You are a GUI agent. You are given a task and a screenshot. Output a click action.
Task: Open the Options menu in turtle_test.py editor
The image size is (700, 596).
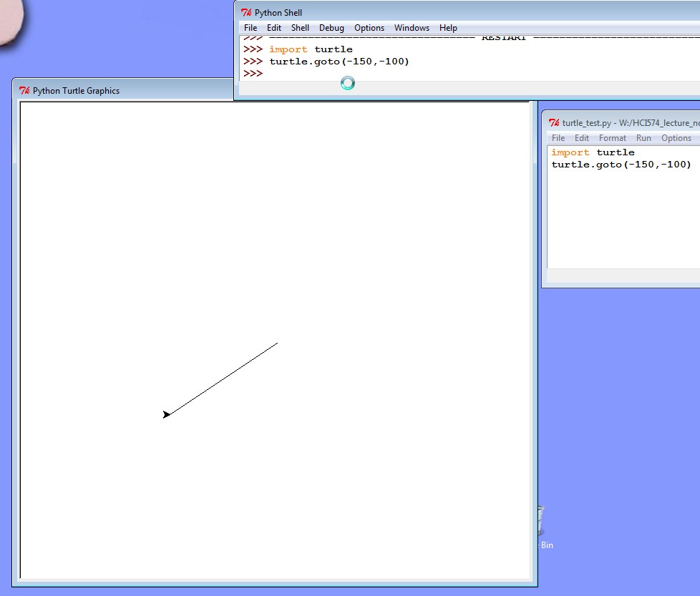[676, 138]
